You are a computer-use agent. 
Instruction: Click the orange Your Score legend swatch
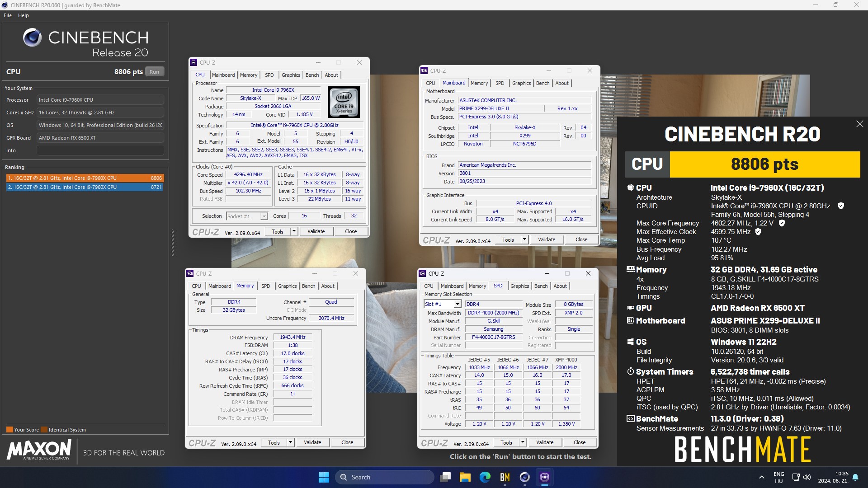coord(9,430)
